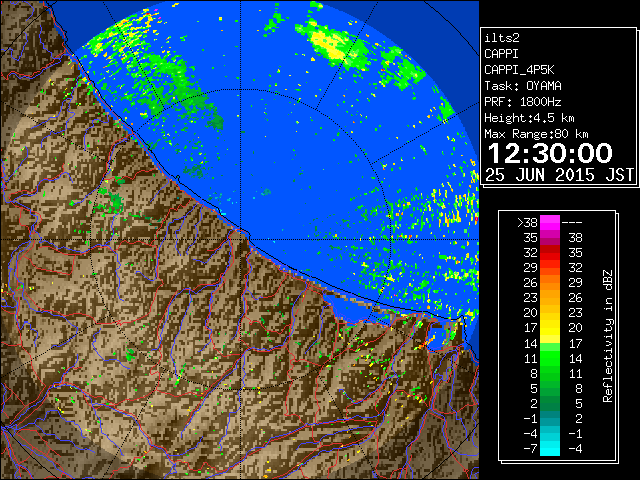Click the '-7' legend label
The width and height of the screenshot is (640, 480).
(530, 448)
